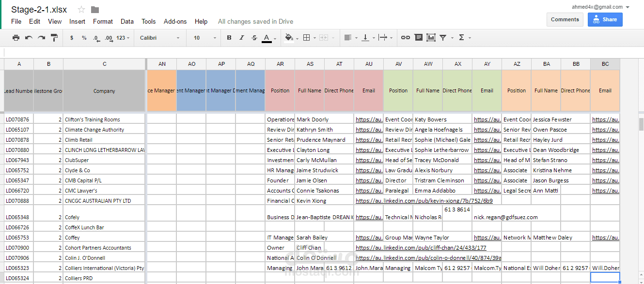644x284 pixels.
Task: Increase decimal places
Action: click(x=109, y=38)
